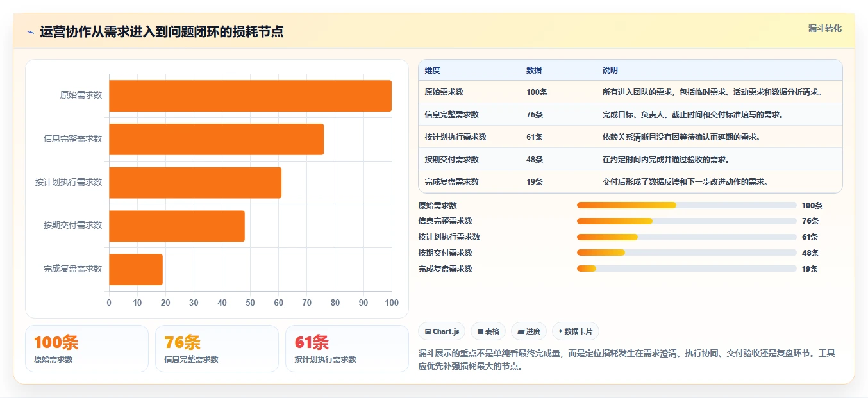This screenshot has height=398, width=868.
Task: Click the 数据 column header
Action: coord(534,70)
